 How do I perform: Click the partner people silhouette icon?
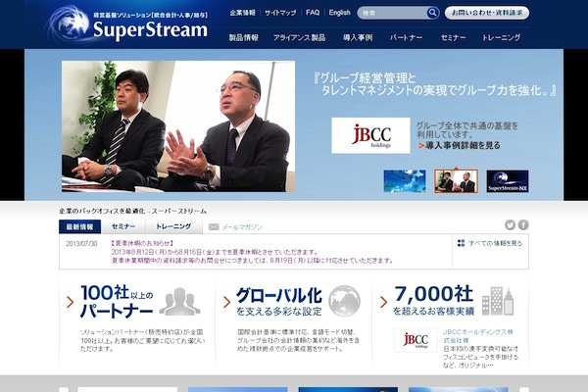tap(179, 302)
